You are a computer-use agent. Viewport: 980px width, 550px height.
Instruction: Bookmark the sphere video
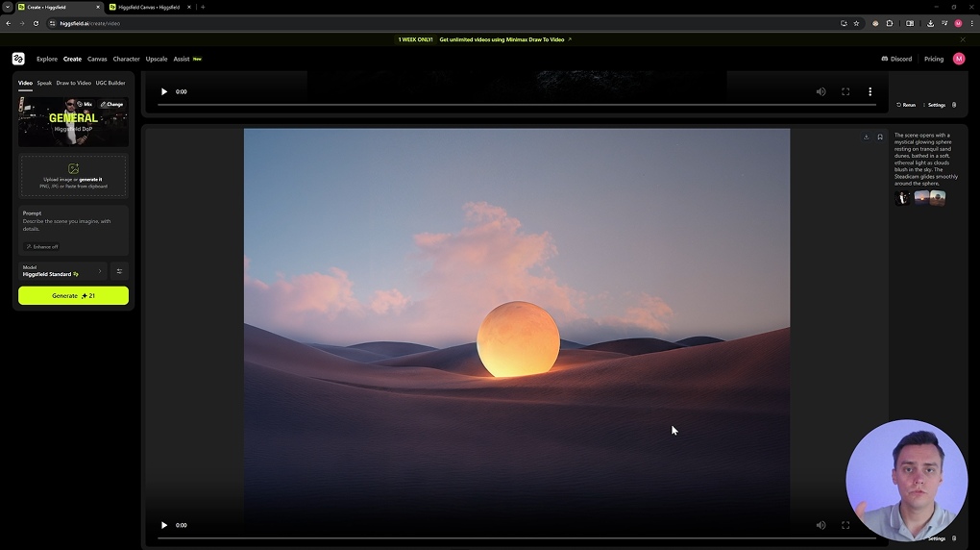click(880, 137)
